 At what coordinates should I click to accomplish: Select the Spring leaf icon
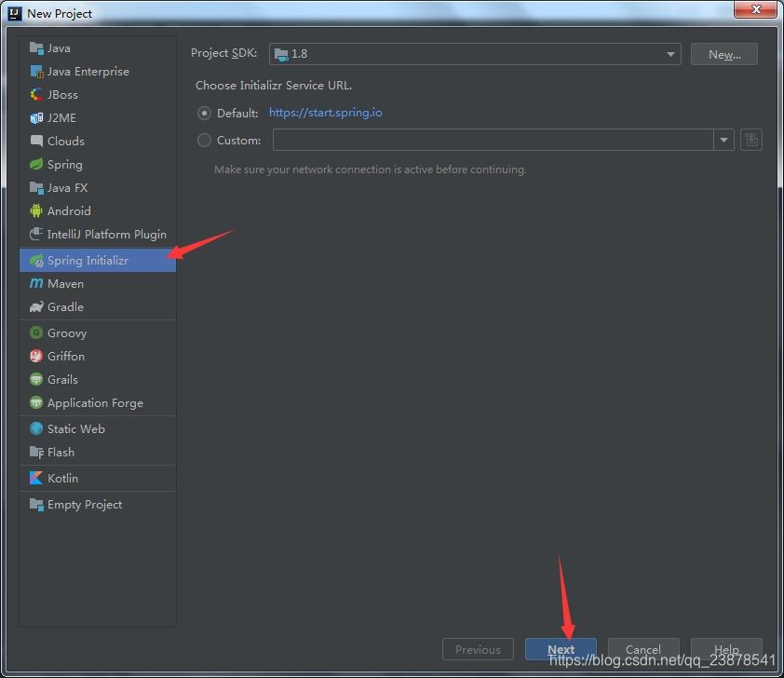pyautogui.click(x=36, y=164)
